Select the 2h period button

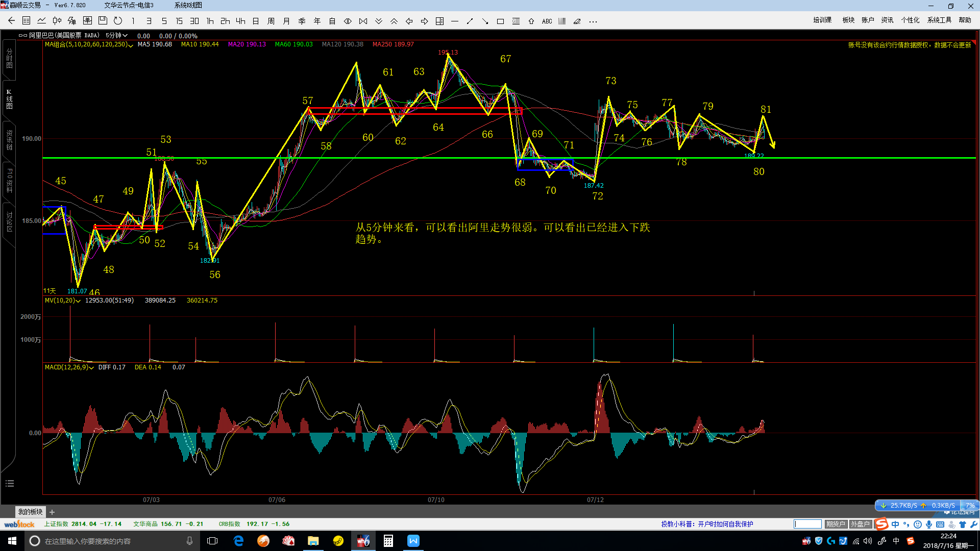click(x=225, y=21)
